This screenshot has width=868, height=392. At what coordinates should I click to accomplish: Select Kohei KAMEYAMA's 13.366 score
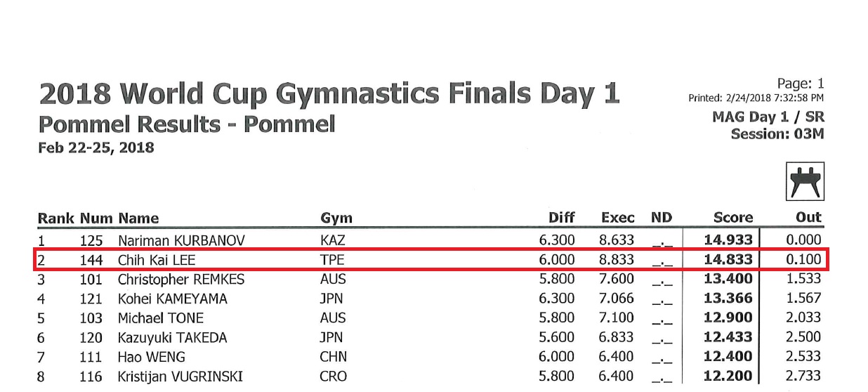(x=728, y=299)
